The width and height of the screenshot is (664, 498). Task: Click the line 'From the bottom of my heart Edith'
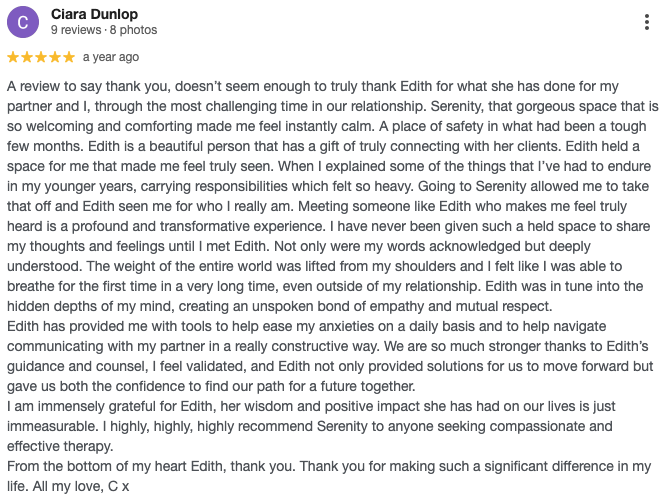pos(120,467)
